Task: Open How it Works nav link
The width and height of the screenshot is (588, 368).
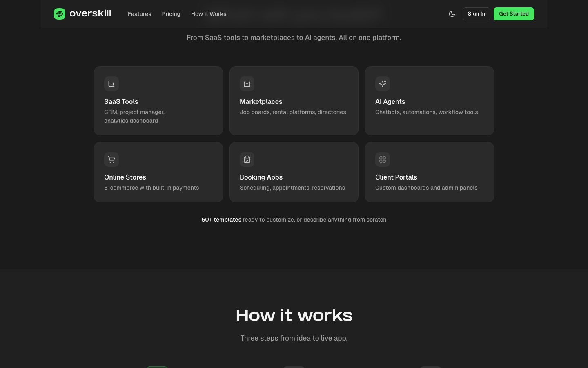Action: [209, 14]
